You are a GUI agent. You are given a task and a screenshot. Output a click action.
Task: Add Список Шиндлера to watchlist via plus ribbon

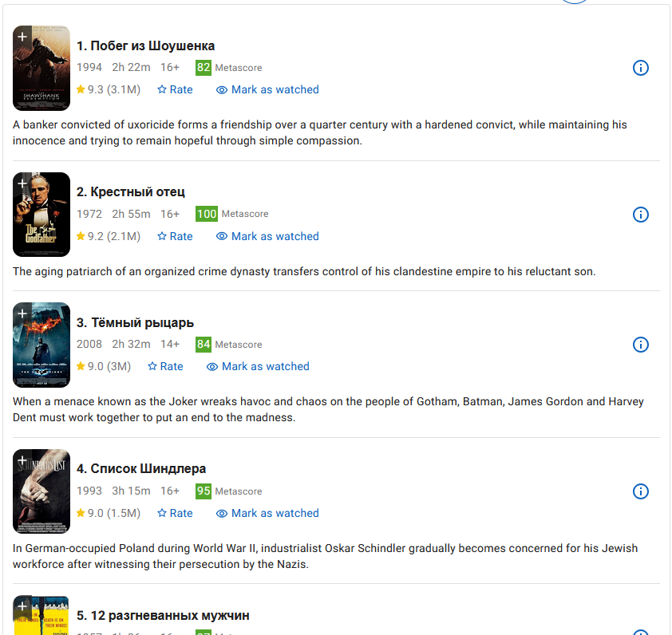[22, 460]
